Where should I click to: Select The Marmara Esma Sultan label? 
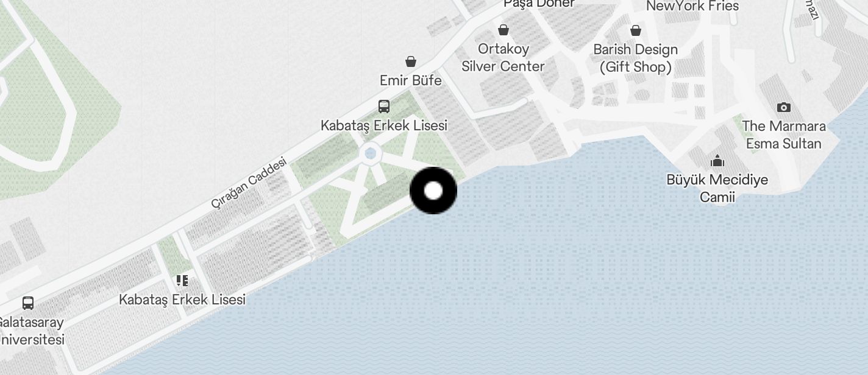click(784, 135)
